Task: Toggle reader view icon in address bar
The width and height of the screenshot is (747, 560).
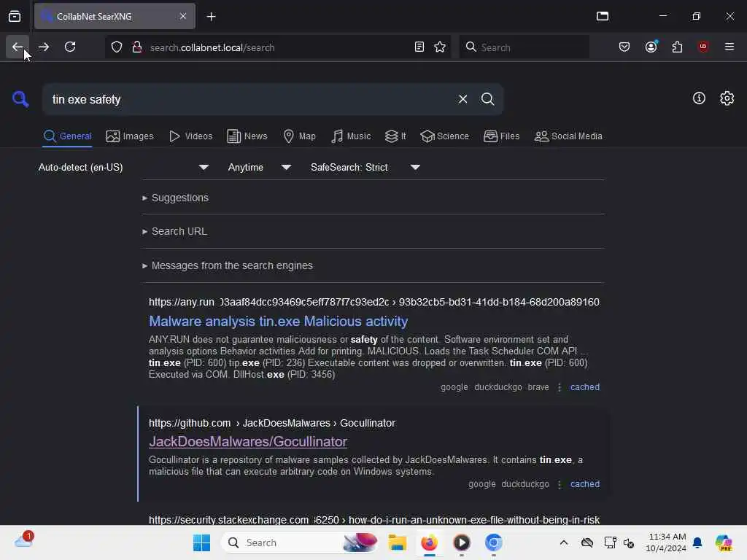Action: pos(419,47)
